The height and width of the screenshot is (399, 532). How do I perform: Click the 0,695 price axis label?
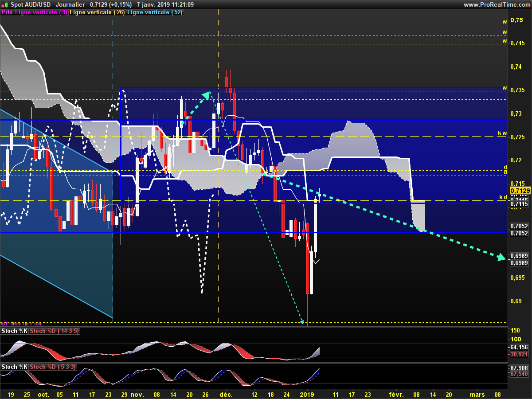517,278
